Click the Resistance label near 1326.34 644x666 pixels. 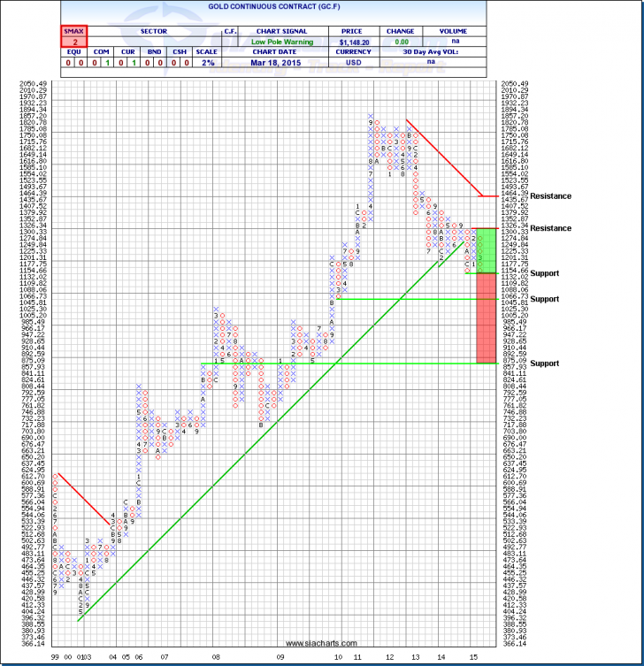(550, 228)
